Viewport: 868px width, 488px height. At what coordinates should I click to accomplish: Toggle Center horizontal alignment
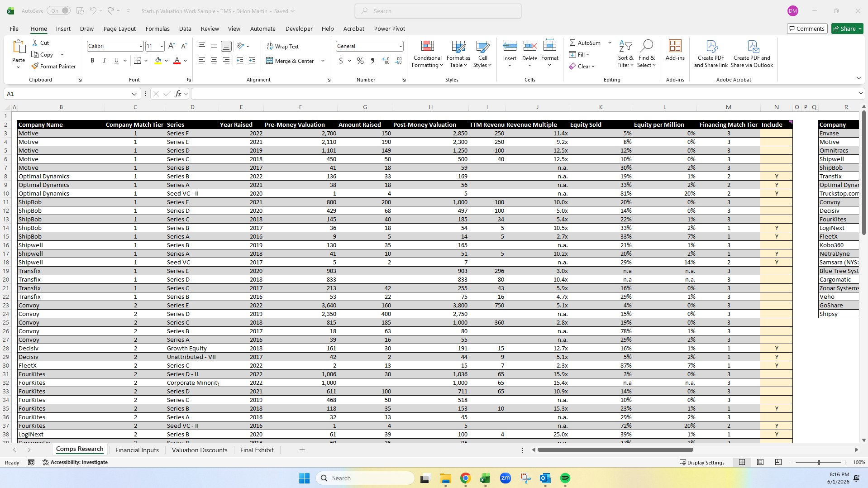coord(214,60)
